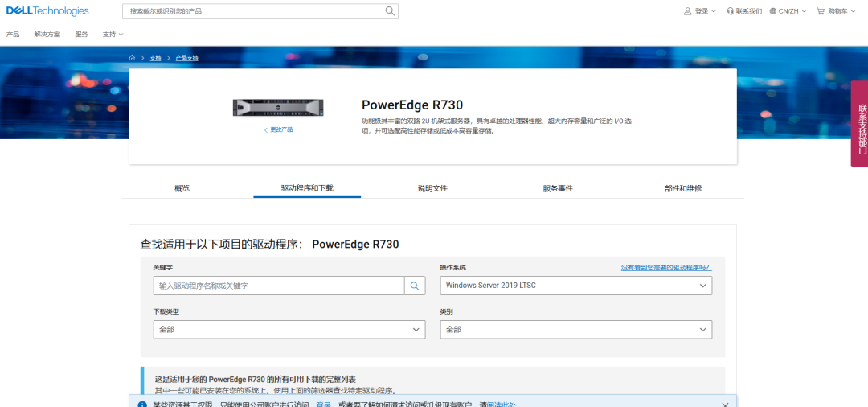Expand the 支持 menu in navigation
Image resolution: width=868 pixels, height=407 pixels.
113,35
